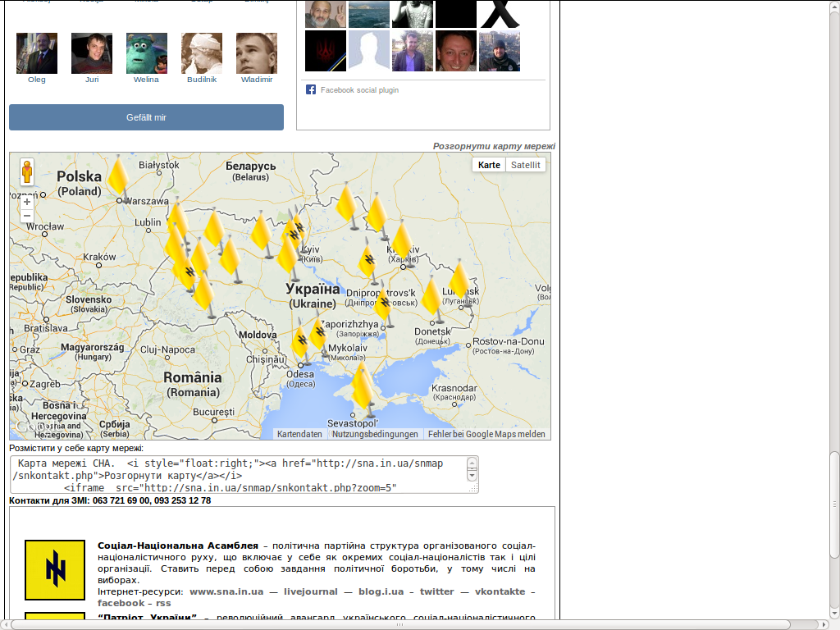This screenshot has width=840, height=630.
Task: Click the Facebook logo icon in social plugin
Action: point(311,89)
